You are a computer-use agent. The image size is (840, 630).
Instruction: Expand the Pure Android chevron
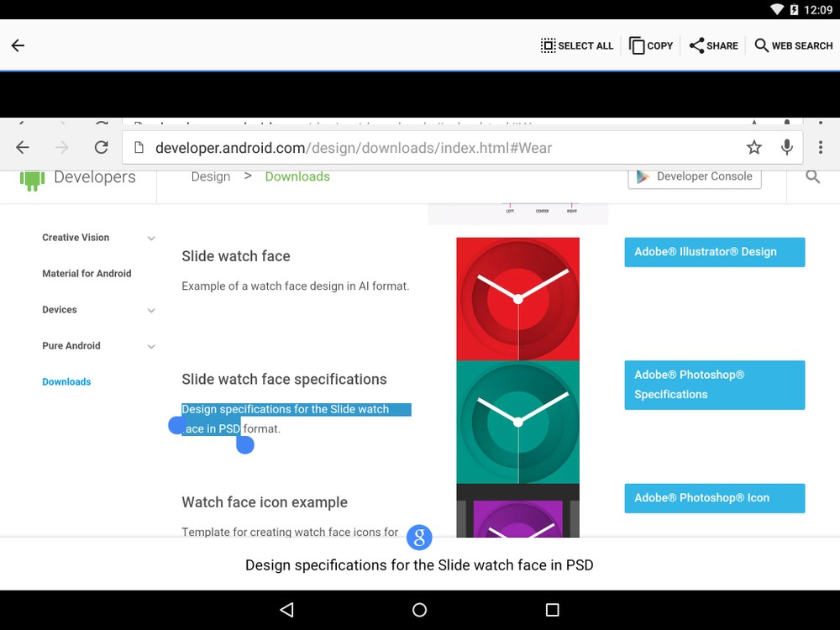click(151, 347)
